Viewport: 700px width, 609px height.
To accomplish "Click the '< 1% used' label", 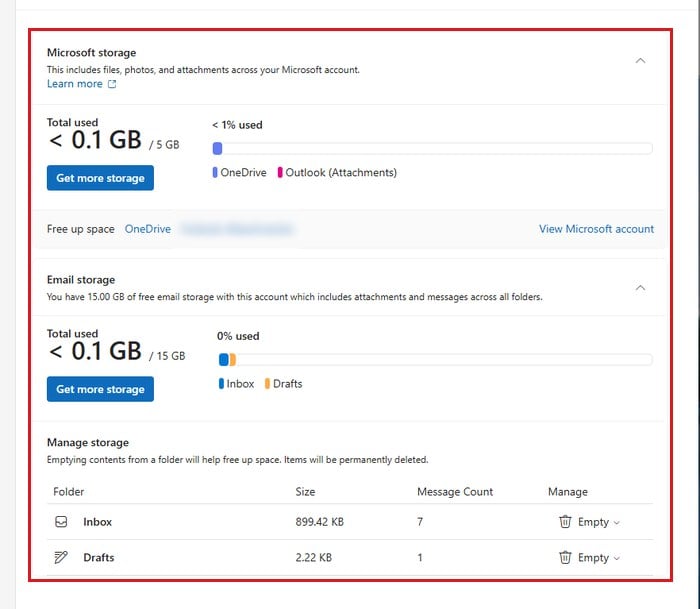I will click(237, 125).
